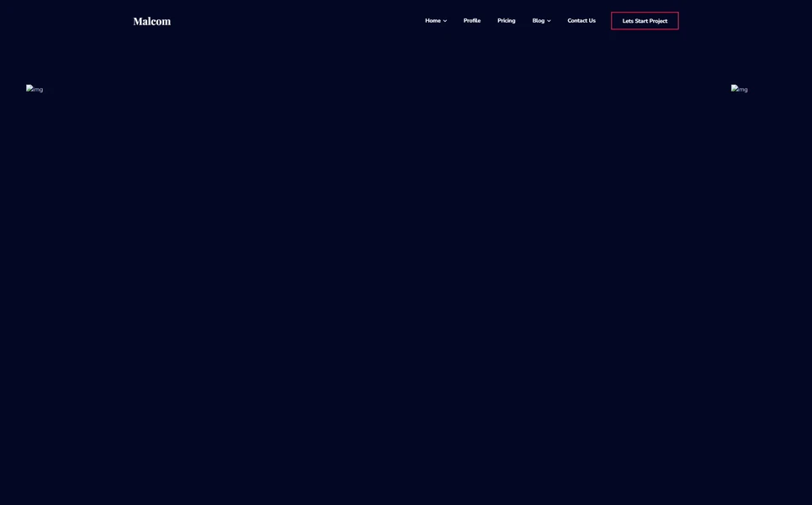Open the Profile page from the navigation

472,19
